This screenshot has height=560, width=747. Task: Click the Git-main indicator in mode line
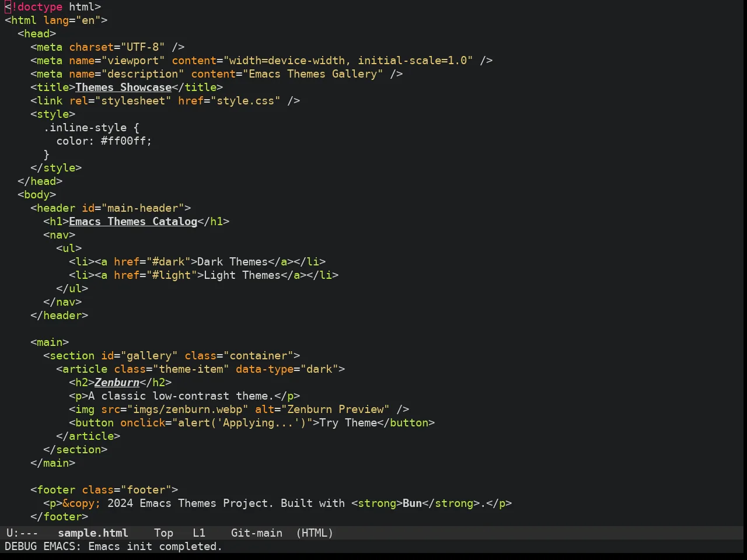[x=257, y=533]
